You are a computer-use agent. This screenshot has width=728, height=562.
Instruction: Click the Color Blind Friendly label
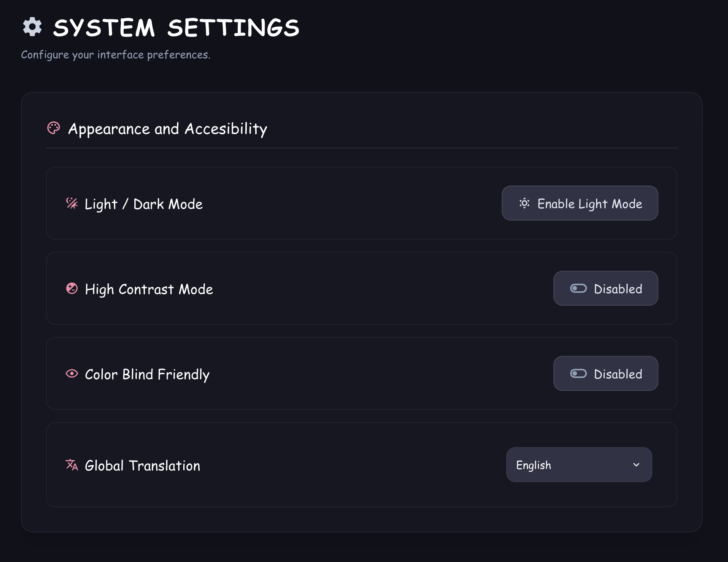[x=147, y=375]
